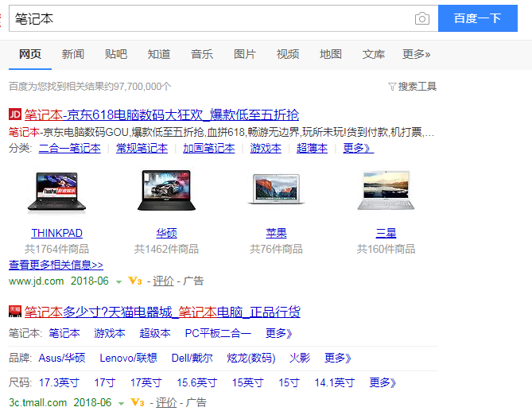Open the 三星 brand link
Viewport: 532px width, 411px height.
pyautogui.click(x=386, y=233)
